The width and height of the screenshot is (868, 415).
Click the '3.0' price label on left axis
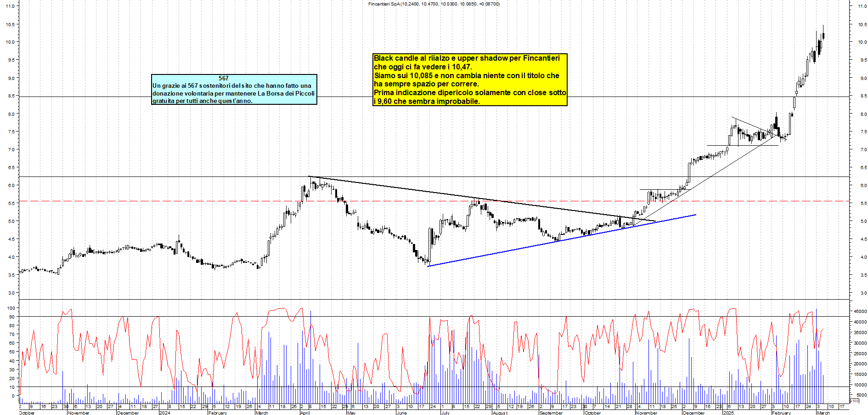pos(11,293)
